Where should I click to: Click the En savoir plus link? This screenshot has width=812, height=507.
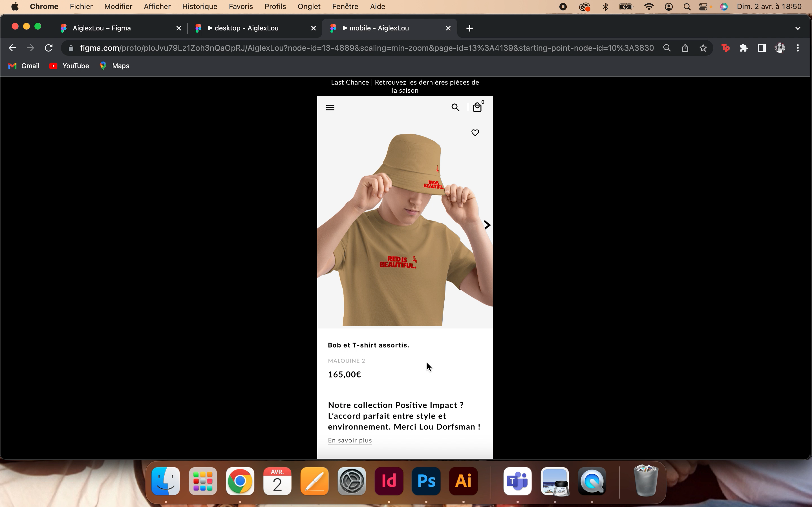[350, 440]
